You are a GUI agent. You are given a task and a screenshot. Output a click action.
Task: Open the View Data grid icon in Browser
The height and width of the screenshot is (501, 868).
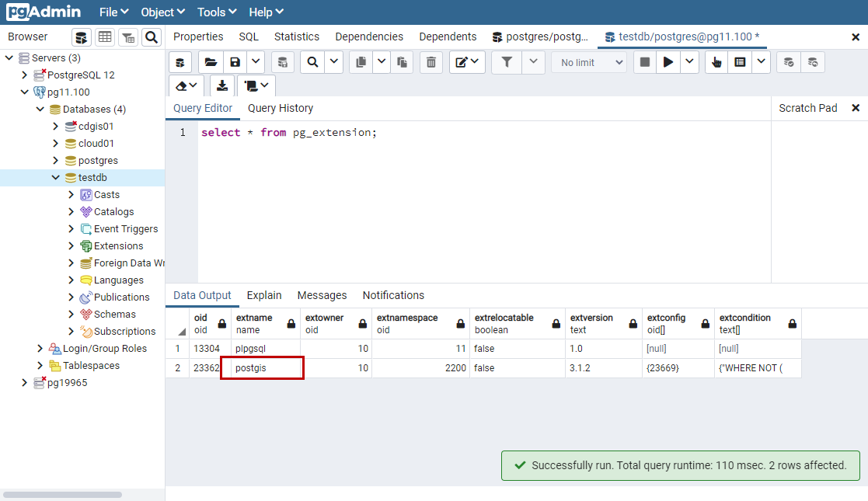(x=105, y=37)
